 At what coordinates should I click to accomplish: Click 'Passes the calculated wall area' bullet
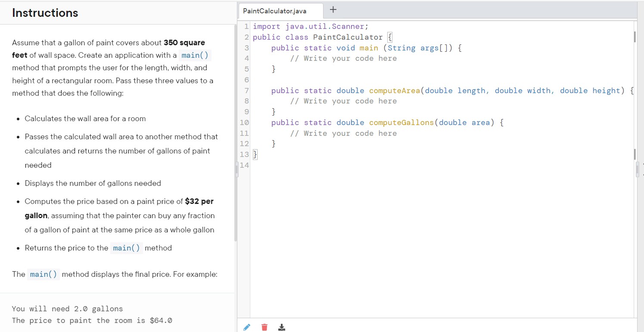pyautogui.click(x=121, y=151)
